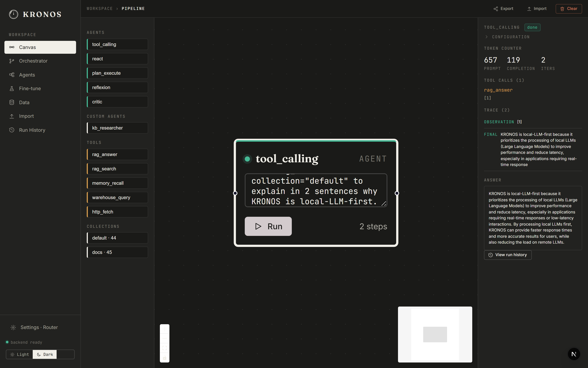
Task: Click the moon icon on Dark toggle
Action: pyautogui.click(x=39, y=354)
